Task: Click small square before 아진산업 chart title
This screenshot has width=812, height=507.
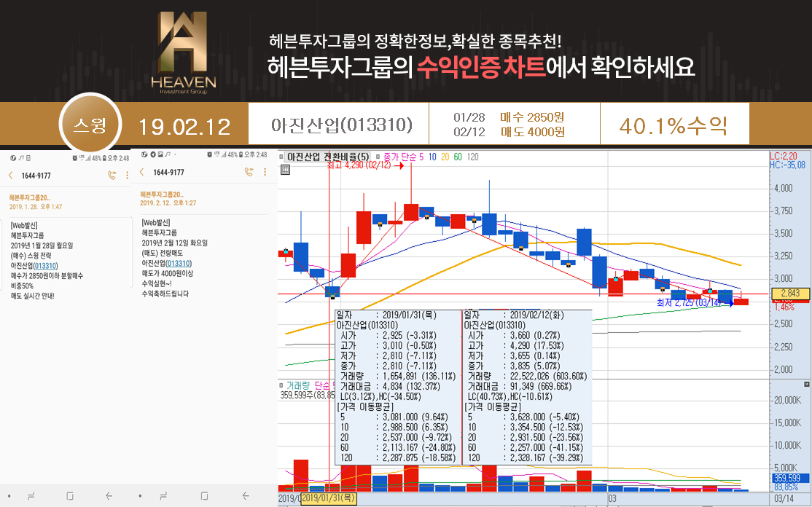Action: (281, 157)
